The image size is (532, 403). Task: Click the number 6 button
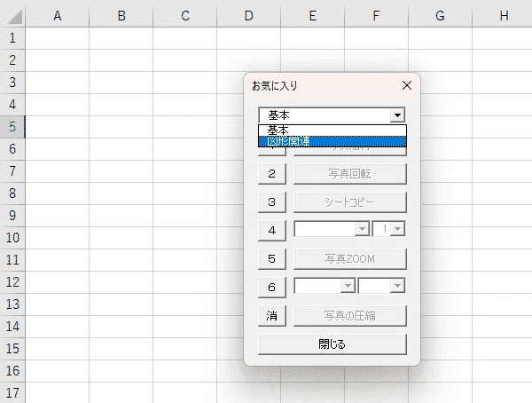(272, 288)
